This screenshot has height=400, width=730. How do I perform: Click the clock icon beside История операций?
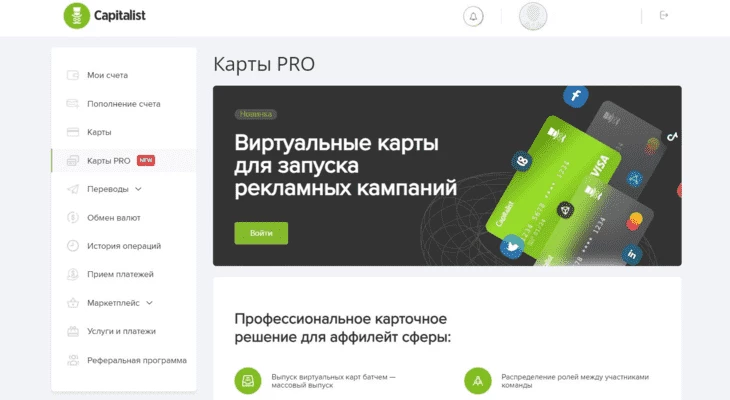point(73,246)
